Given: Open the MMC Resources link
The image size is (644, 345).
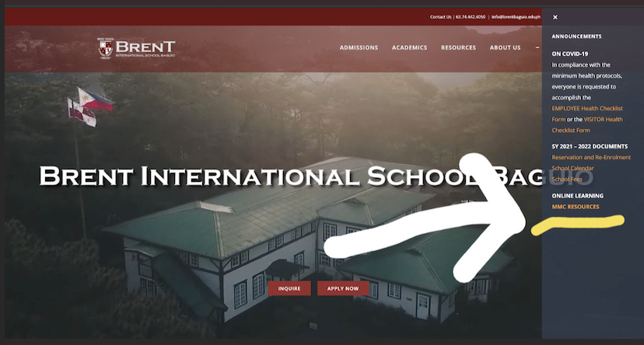Looking at the screenshot, I should click(576, 207).
